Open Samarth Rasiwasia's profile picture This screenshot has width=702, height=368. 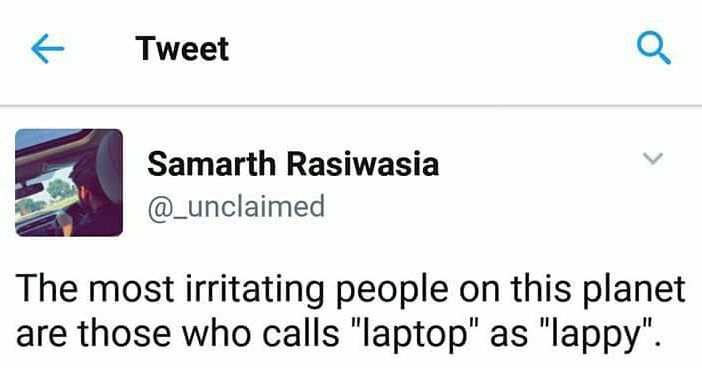(69, 182)
